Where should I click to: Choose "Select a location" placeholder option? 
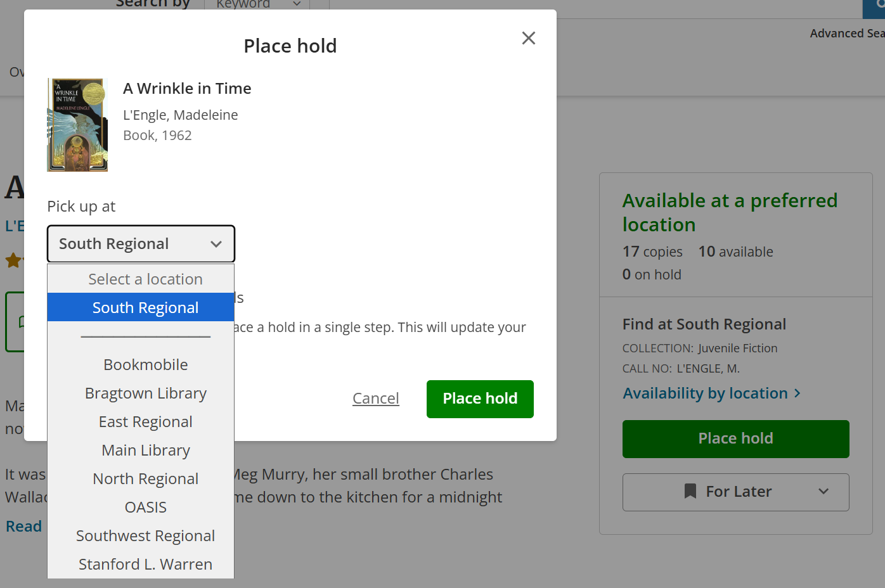pos(145,279)
